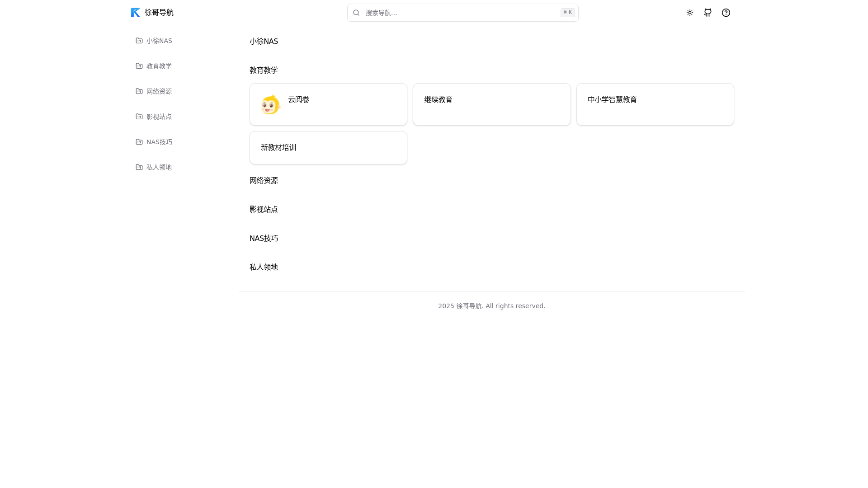Click folder icon beside 教育教学 in sidebar
The height and width of the screenshot is (488, 868).
[139, 66]
